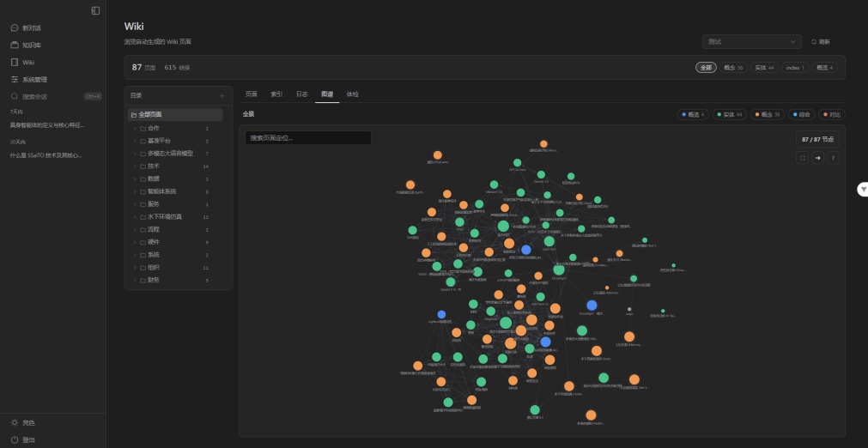
Task: Toggle orange 概念 38 graph legend chip
Action: pos(768,114)
